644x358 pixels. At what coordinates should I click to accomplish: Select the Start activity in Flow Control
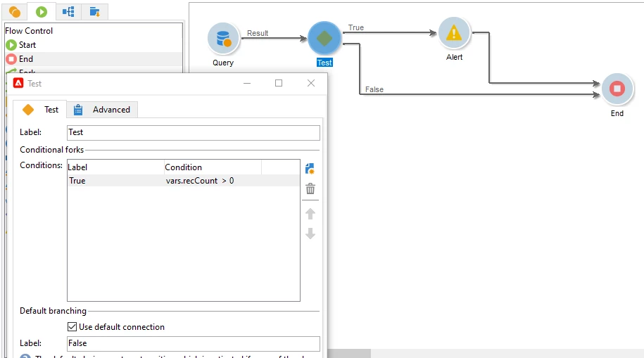[94, 45]
